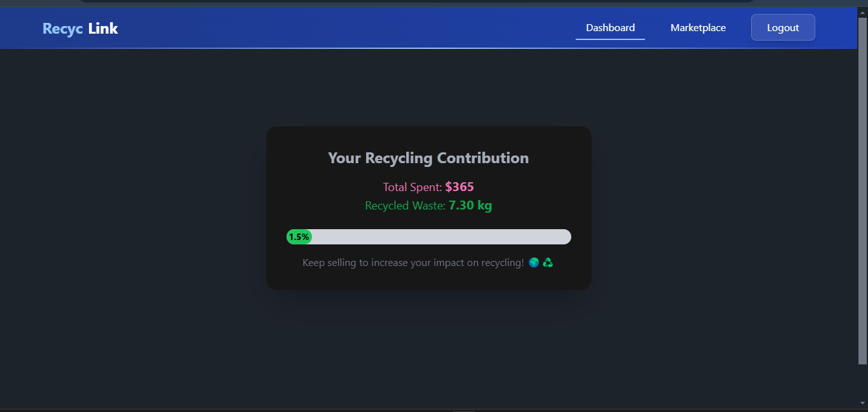Viewport: 868px width, 412px height.
Task: Click the browser address bar area
Action: coord(445,2)
